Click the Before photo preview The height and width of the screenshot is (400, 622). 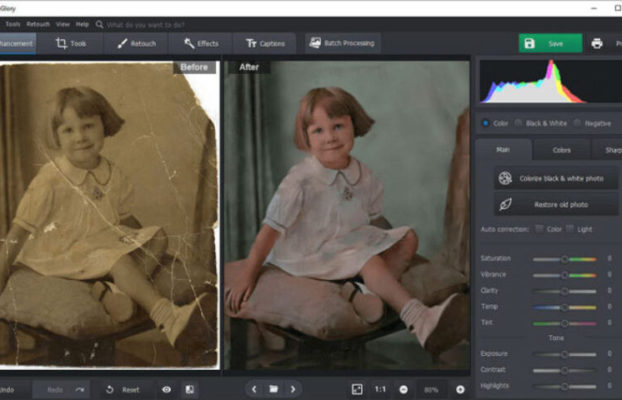[109, 214]
